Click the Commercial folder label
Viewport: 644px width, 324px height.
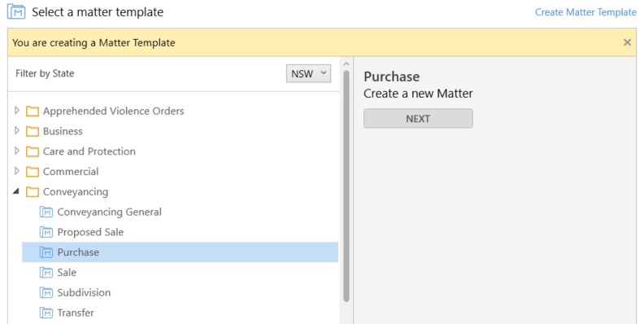click(71, 172)
